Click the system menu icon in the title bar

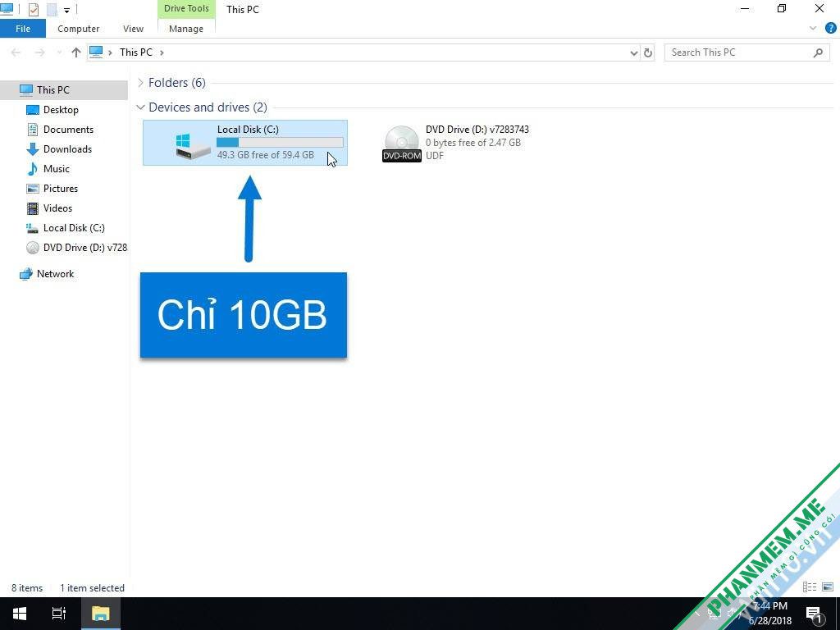coord(7,8)
